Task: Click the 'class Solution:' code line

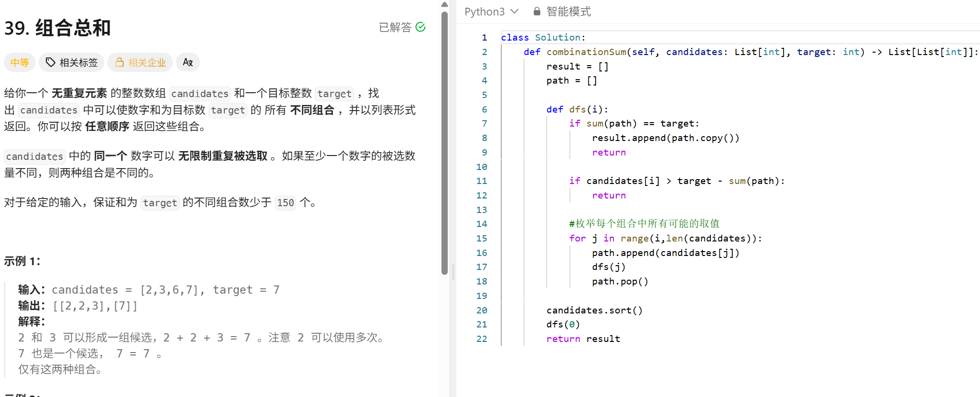Action: (x=543, y=37)
